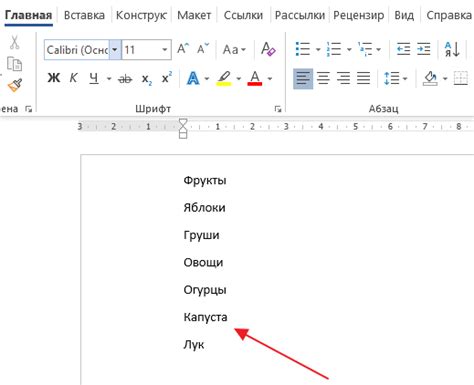
Task: Click the word Огурцы in document
Action: [x=205, y=290]
